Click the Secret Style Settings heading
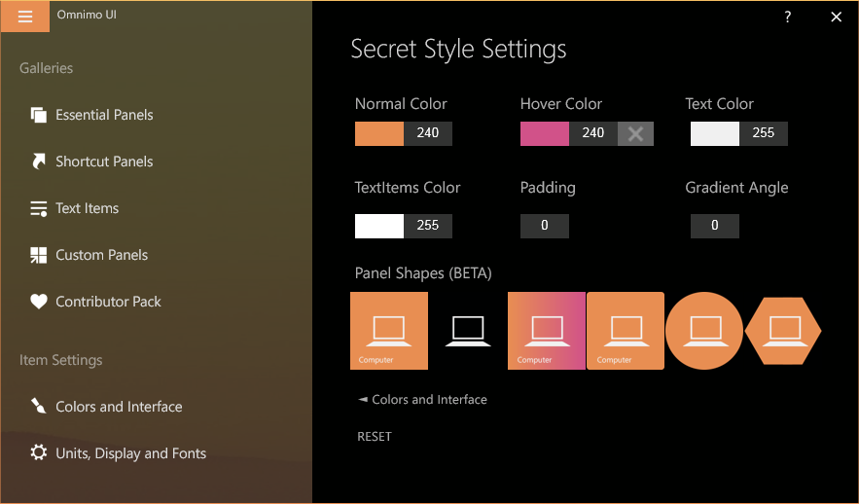The image size is (859, 504). (458, 50)
